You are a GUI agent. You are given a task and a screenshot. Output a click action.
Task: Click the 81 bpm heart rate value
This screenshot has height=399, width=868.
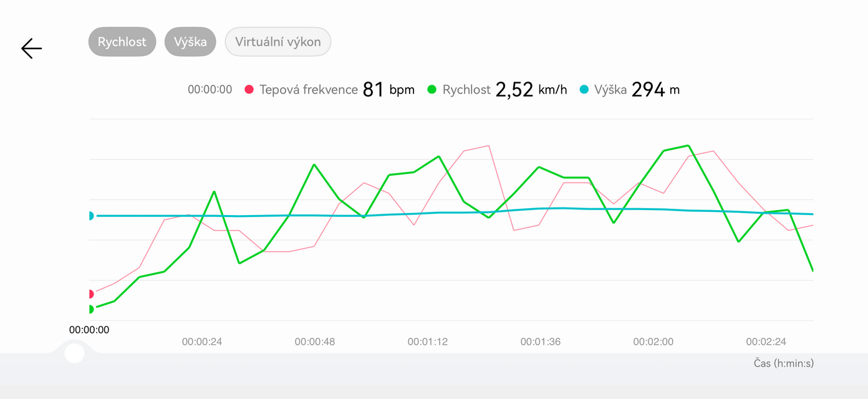pyautogui.click(x=388, y=90)
